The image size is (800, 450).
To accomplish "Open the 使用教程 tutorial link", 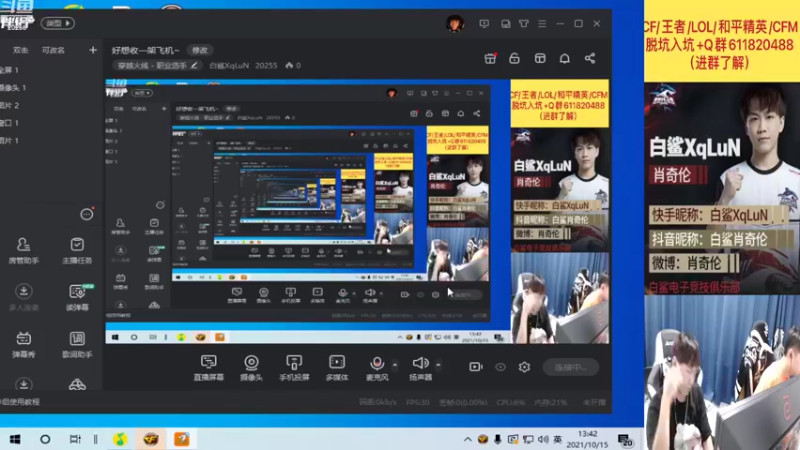I will [x=20, y=402].
